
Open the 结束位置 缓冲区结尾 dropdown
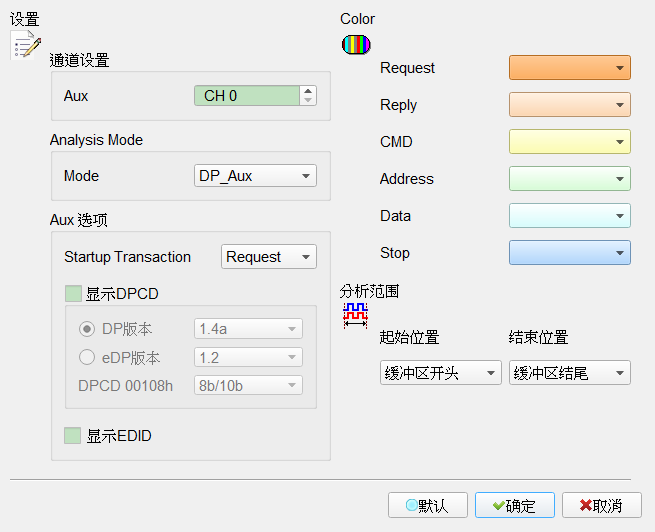pos(570,372)
